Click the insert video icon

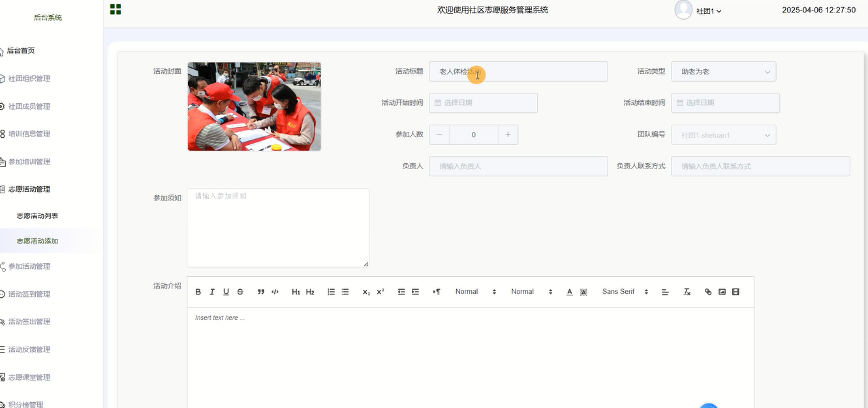coord(736,292)
